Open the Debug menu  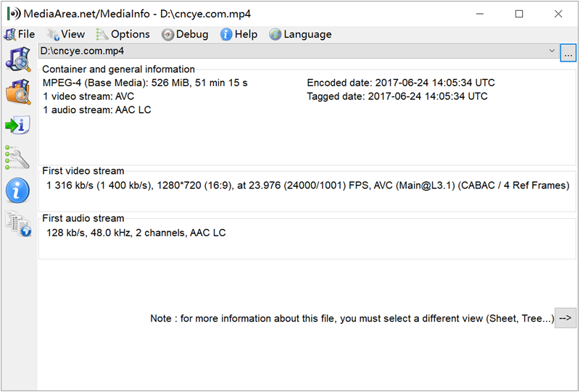[185, 34]
